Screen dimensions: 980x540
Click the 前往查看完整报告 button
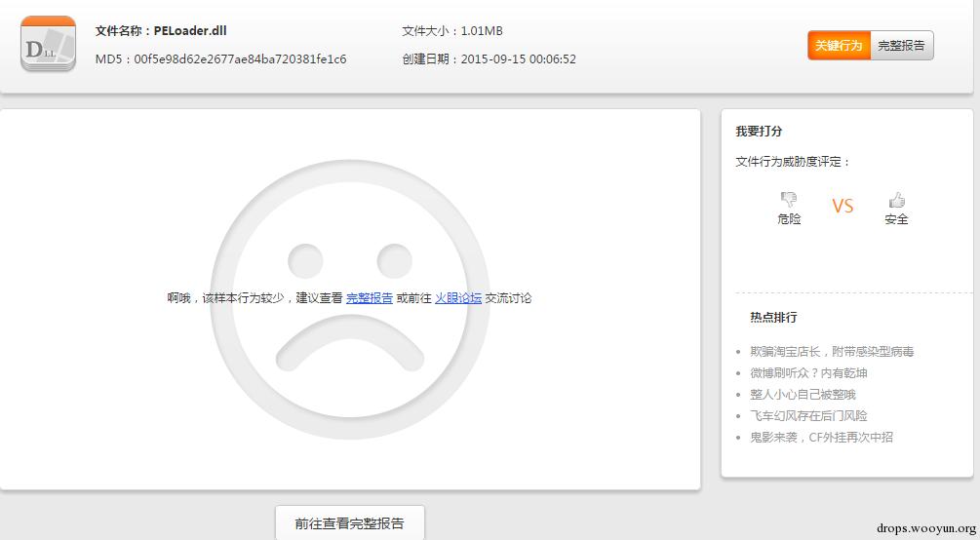tap(349, 522)
